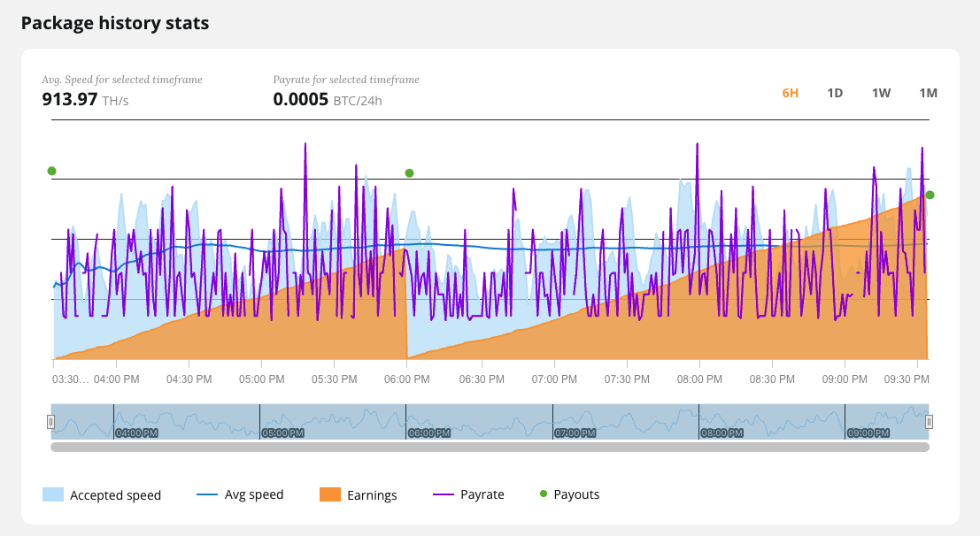This screenshot has height=536, width=980.
Task: Toggle Avg speed legend series
Action: (240, 494)
